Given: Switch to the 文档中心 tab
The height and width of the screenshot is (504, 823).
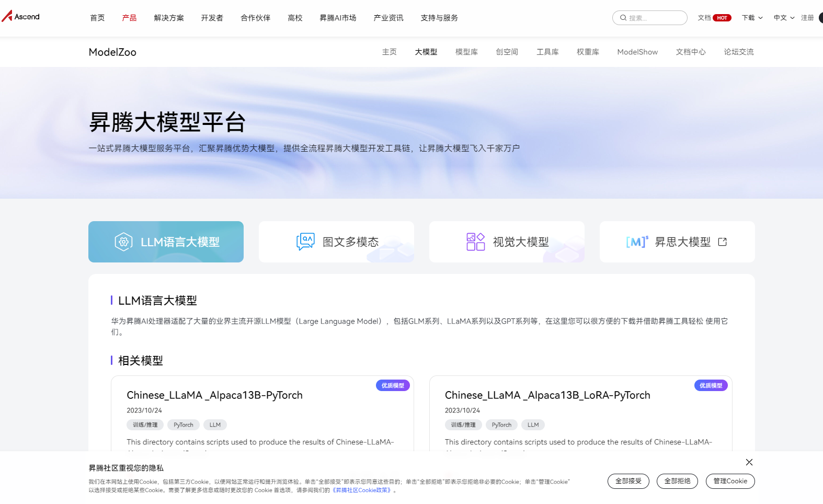Looking at the screenshot, I should point(691,52).
